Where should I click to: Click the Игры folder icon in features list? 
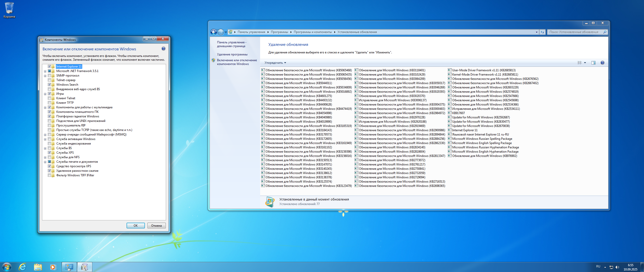click(x=53, y=94)
